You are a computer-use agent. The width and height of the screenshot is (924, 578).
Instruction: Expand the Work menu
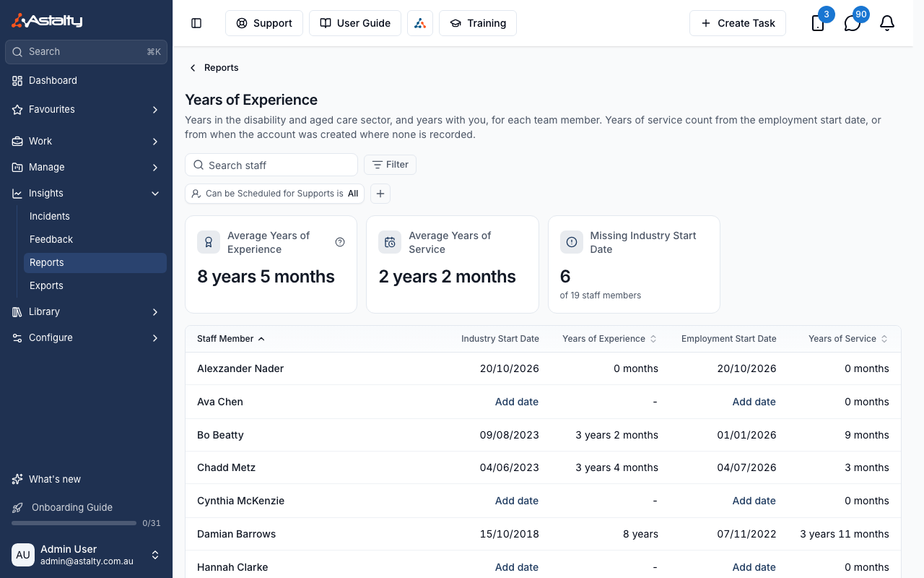(x=87, y=142)
